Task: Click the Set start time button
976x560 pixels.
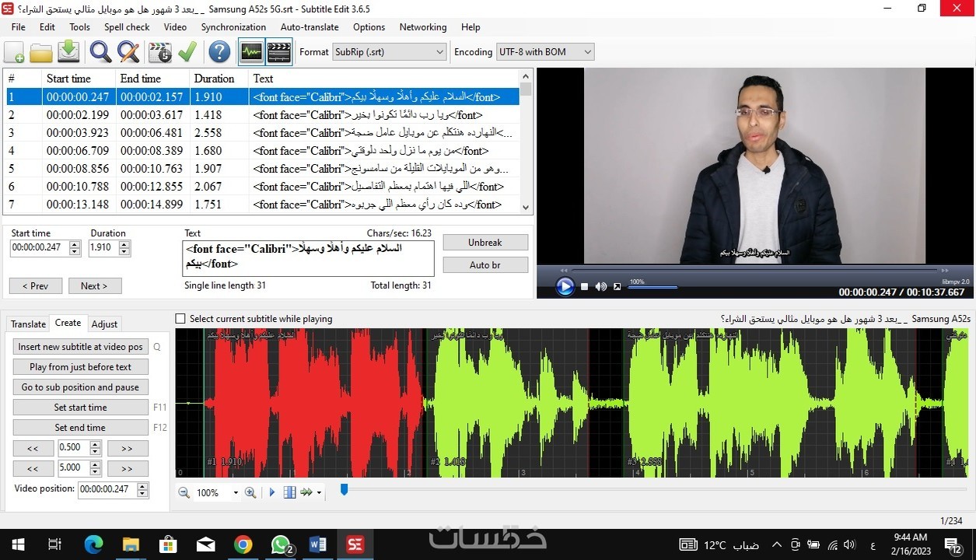Action: click(80, 408)
